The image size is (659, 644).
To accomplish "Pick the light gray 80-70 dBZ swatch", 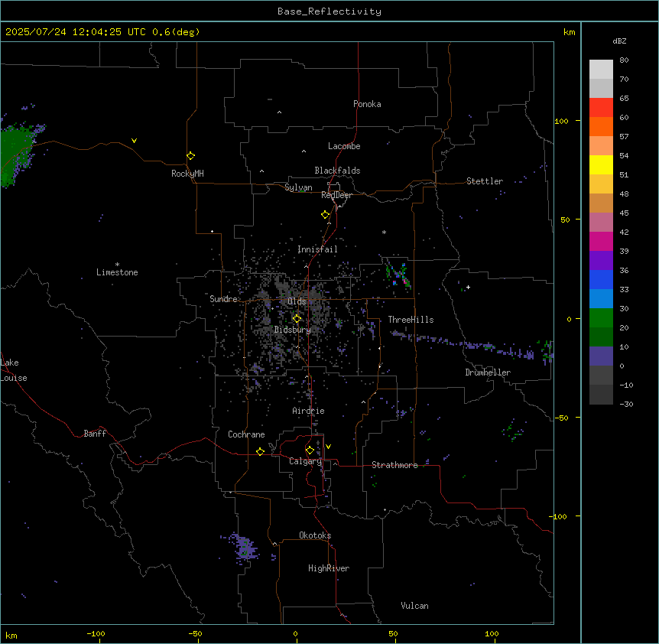I will click(601, 70).
